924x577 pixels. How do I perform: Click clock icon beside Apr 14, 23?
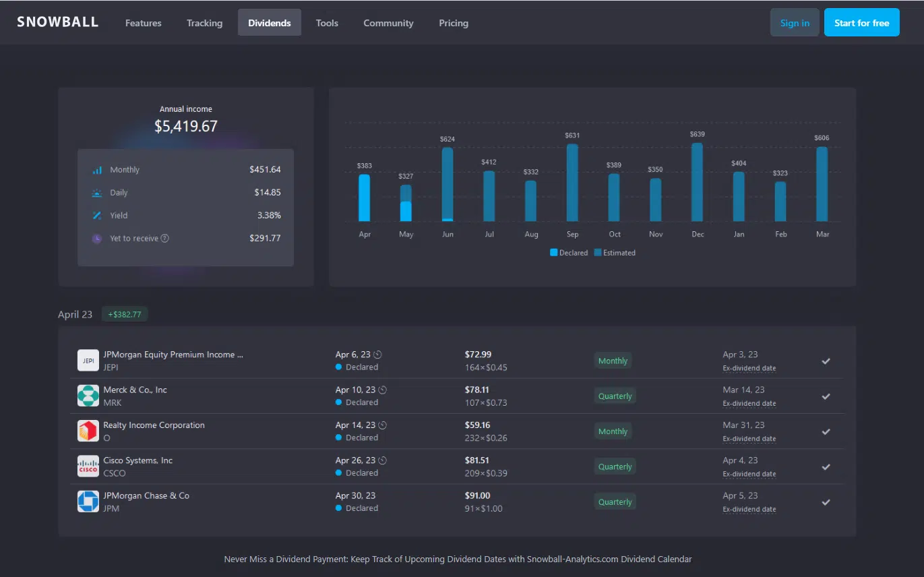tap(383, 425)
